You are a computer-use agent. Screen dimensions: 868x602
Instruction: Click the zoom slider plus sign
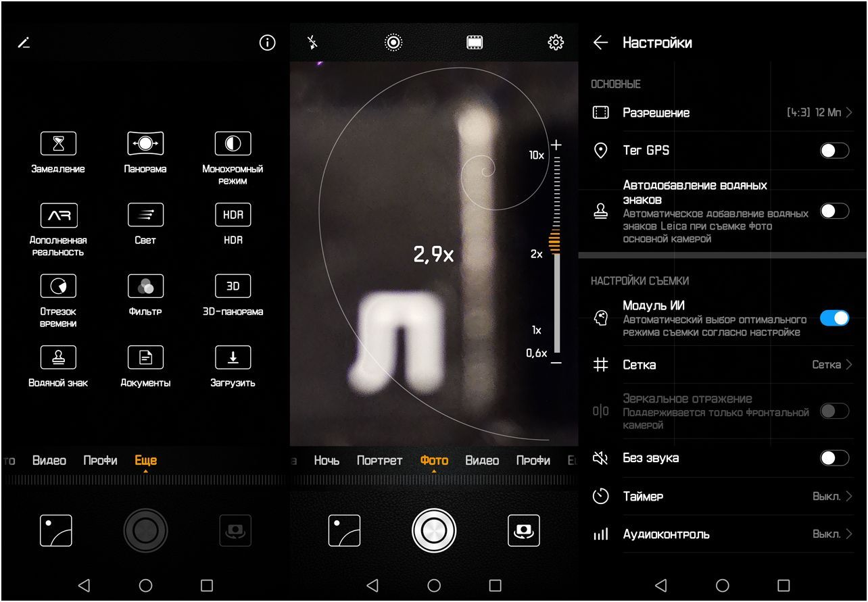[x=556, y=145]
